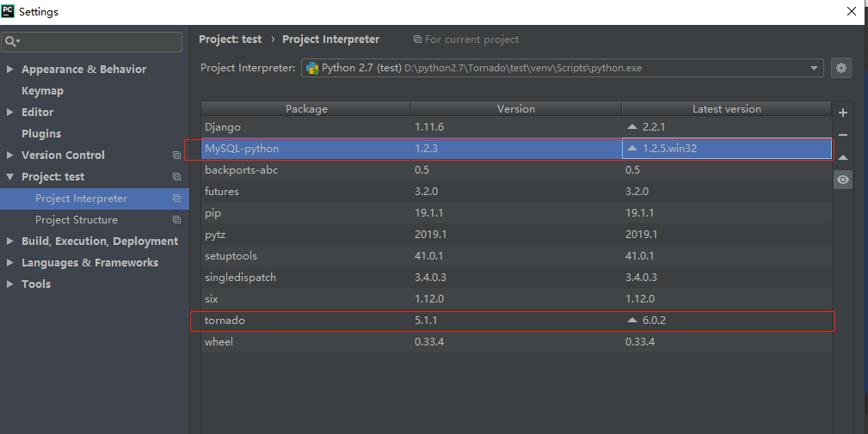Select the singledispatch package row
The image size is (868, 434).
pos(516,277)
